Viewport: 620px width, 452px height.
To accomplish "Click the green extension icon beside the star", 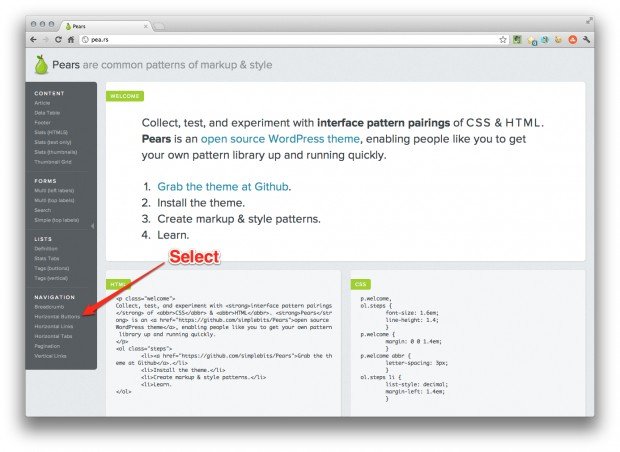I will coord(517,40).
